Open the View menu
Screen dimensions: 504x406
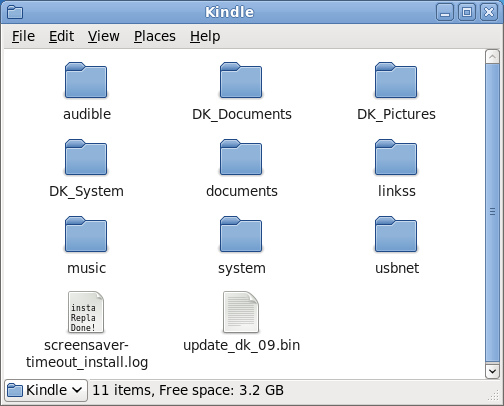click(x=104, y=36)
